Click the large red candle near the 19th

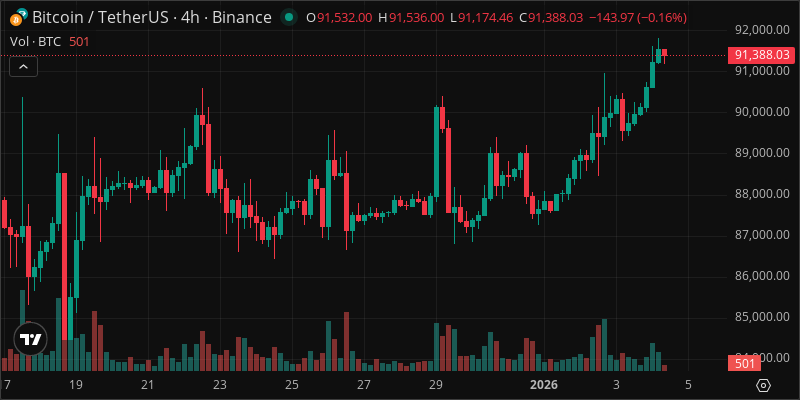point(64,257)
